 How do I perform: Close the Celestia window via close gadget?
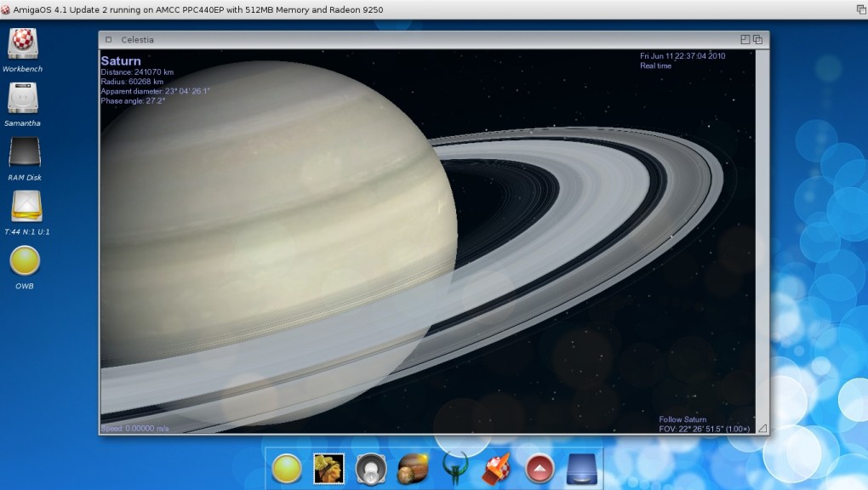(x=108, y=40)
